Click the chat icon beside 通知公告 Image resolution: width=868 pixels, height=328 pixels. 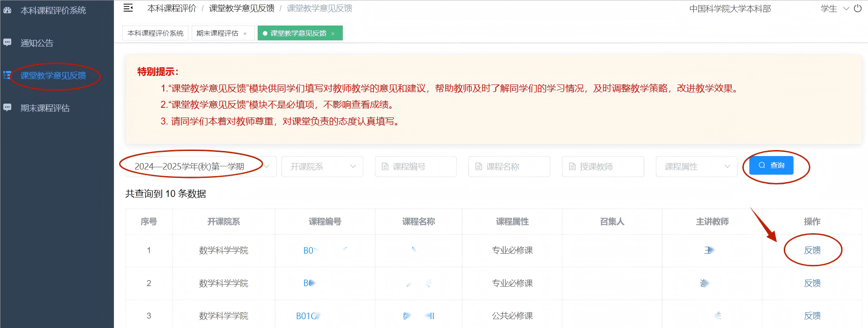(7, 42)
